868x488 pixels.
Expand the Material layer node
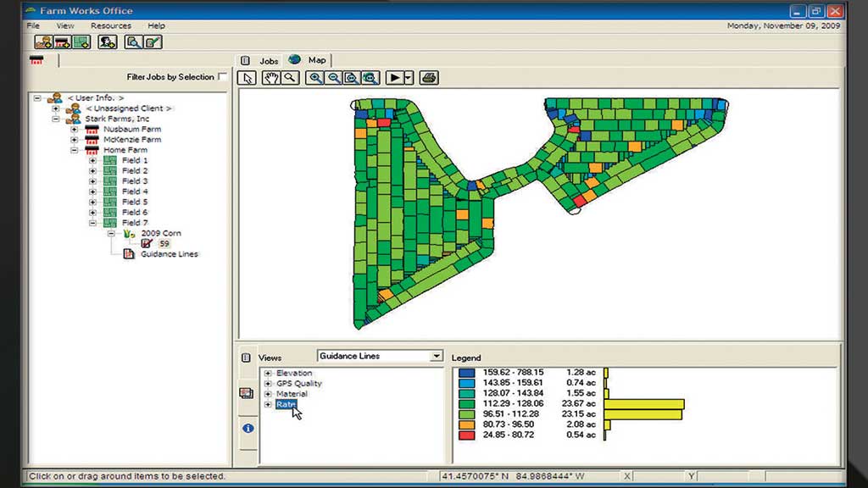click(x=268, y=394)
